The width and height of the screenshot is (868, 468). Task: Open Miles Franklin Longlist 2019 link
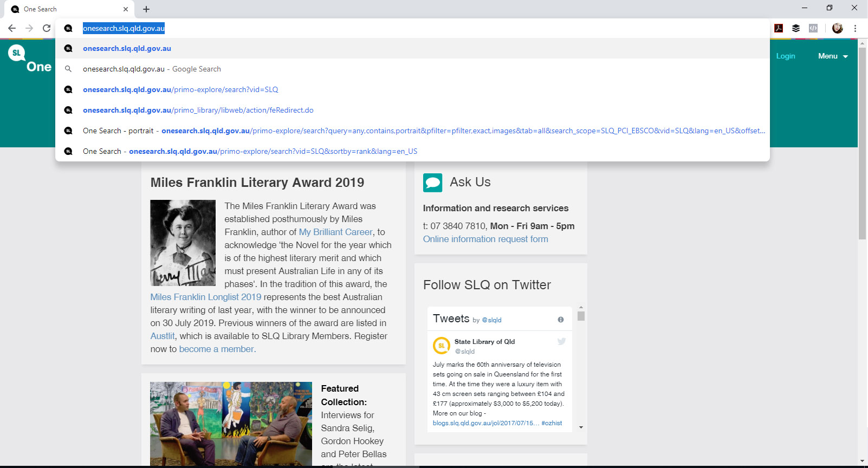206,297
